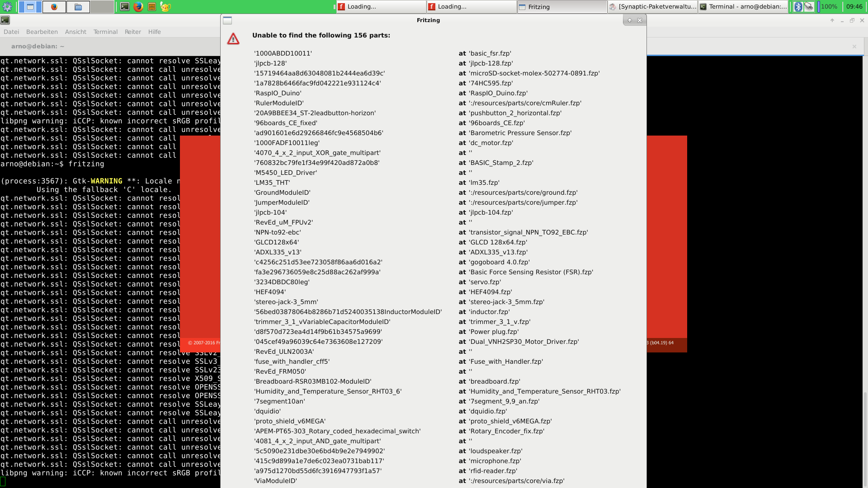Open the terminal emulator launcher icon
Image resolution: width=868 pixels, height=488 pixels.
124,7
